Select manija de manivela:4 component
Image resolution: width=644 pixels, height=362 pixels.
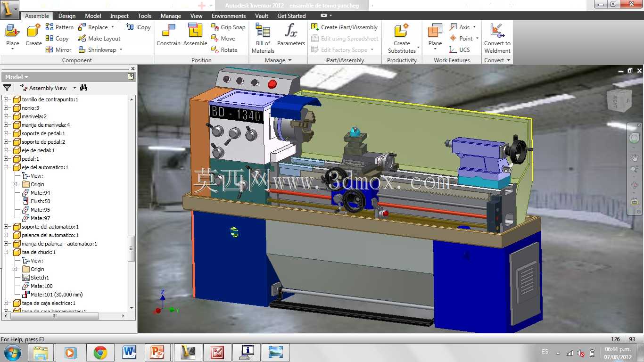pyautogui.click(x=41, y=125)
